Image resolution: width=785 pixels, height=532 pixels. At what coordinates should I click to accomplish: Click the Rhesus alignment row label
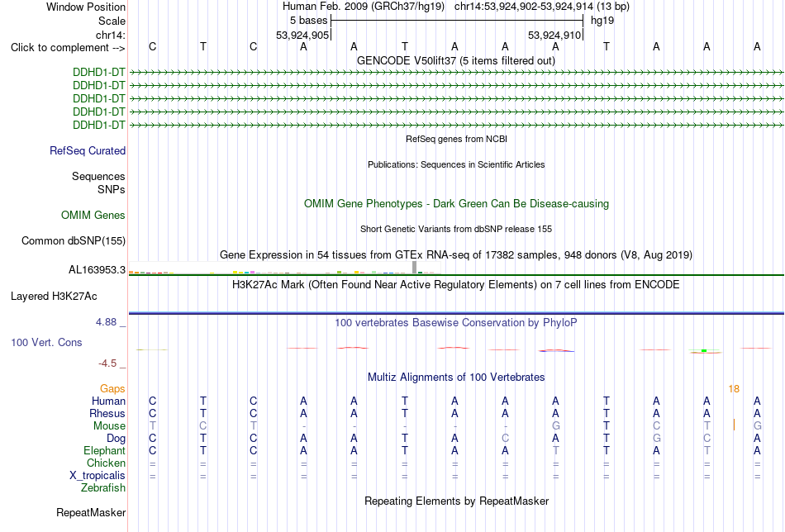point(107,414)
